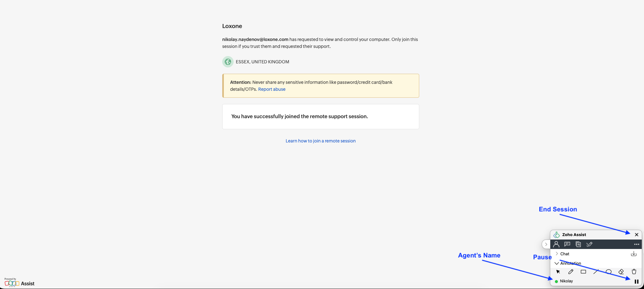Screen dimensions: 644x289
Task: Choose the pencil drawing tool
Action: pos(571,272)
